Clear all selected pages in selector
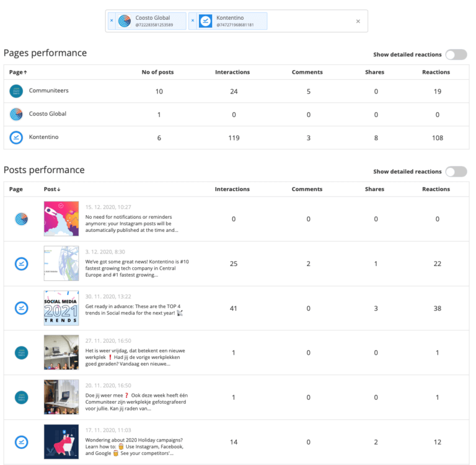The image size is (476, 465). point(358,21)
